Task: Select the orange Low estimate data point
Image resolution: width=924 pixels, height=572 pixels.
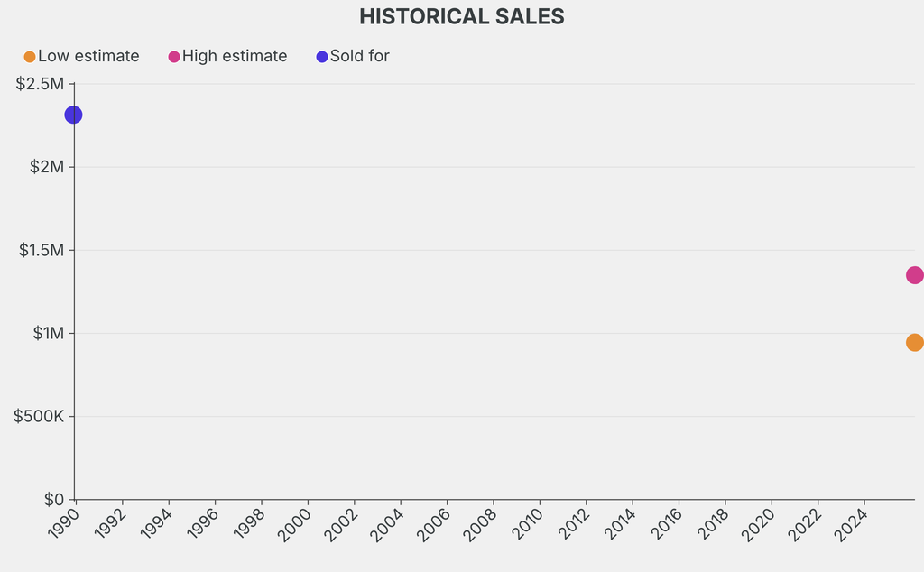Action: (914, 343)
